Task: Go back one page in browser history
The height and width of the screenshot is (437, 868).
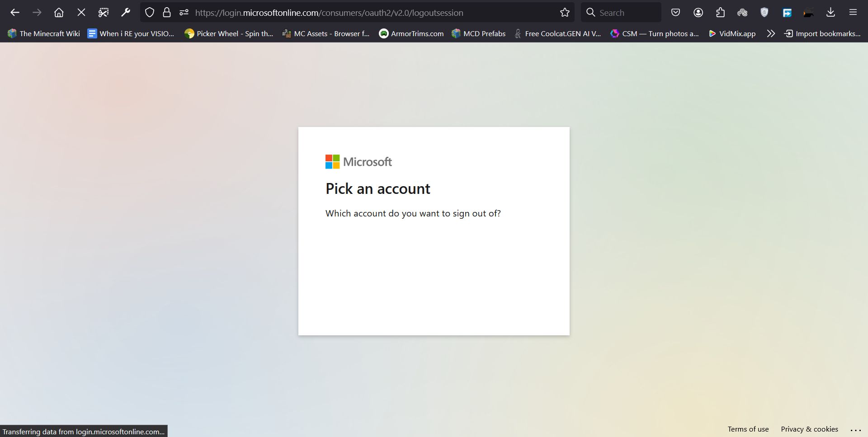Action: 15,13
